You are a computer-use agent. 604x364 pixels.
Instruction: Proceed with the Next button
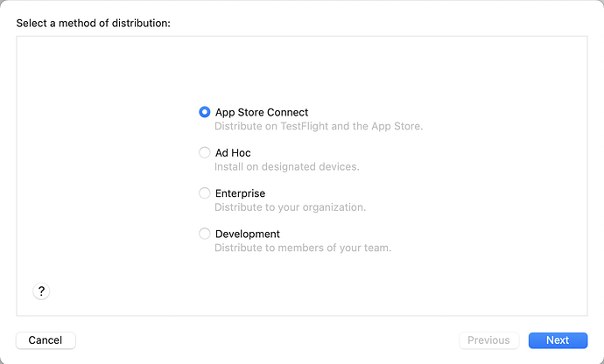558,340
